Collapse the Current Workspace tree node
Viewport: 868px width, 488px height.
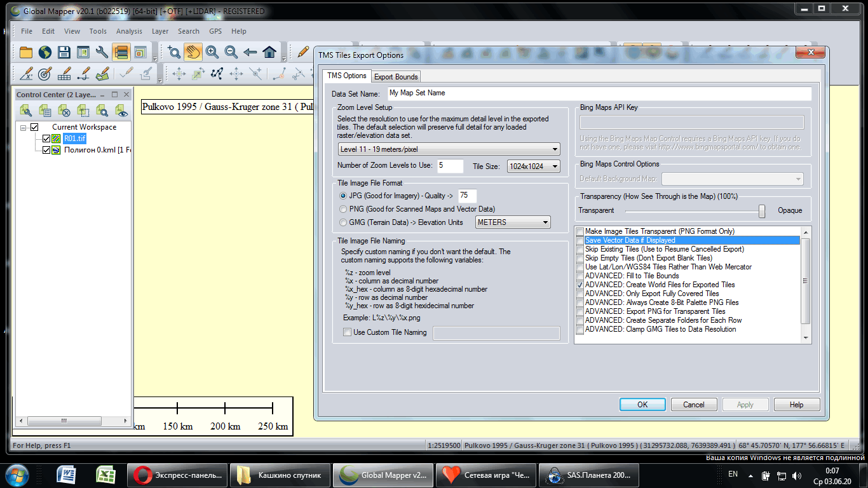click(x=23, y=127)
